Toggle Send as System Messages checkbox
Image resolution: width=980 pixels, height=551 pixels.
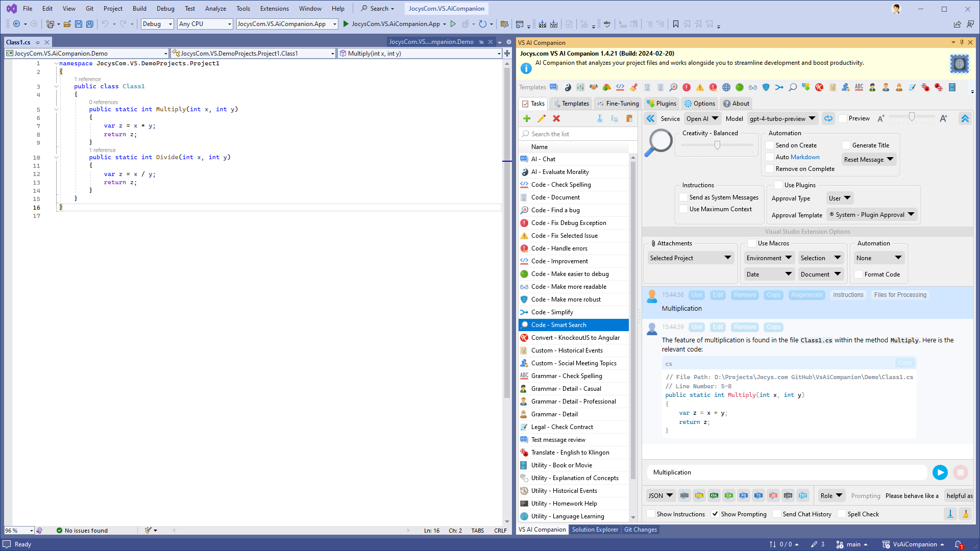pos(684,197)
